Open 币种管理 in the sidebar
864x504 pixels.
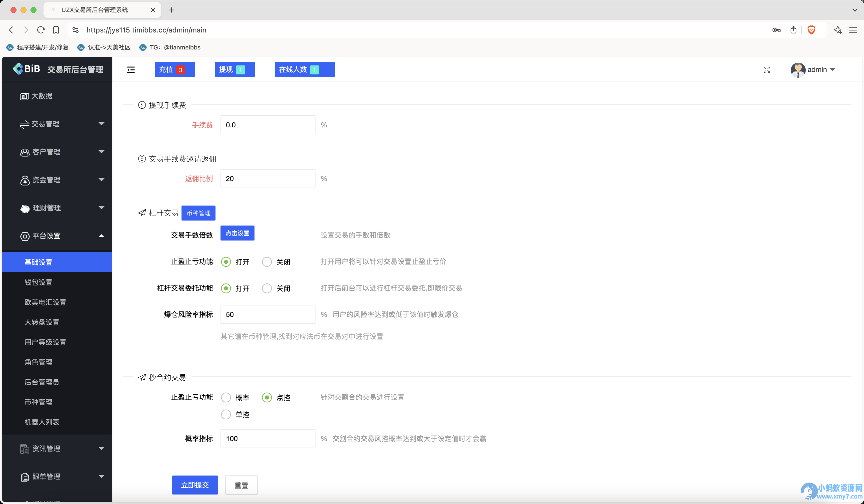pyautogui.click(x=57, y=402)
